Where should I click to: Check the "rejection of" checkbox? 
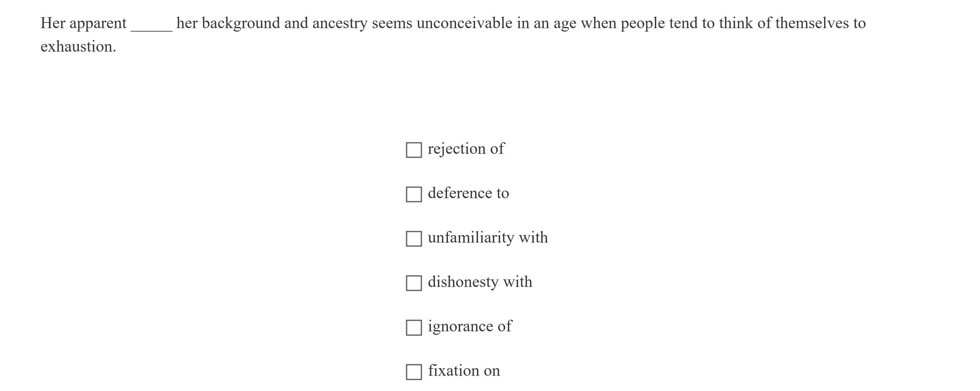pos(414,150)
